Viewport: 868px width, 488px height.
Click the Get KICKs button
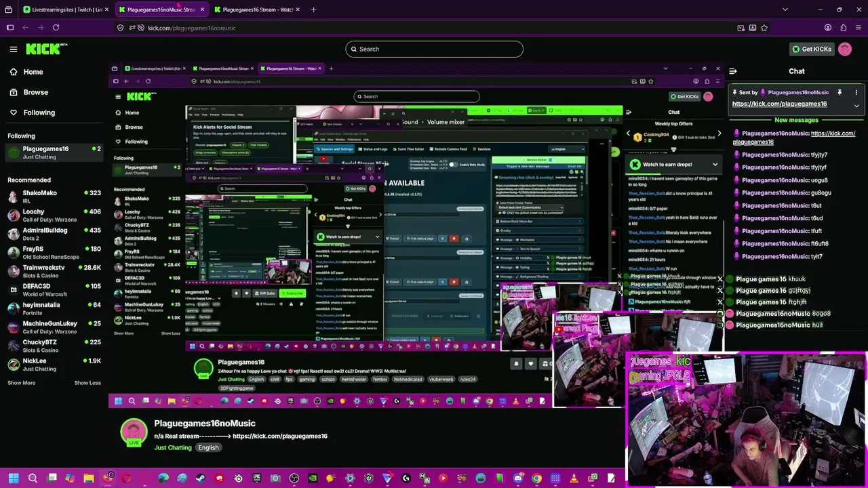click(x=811, y=49)
